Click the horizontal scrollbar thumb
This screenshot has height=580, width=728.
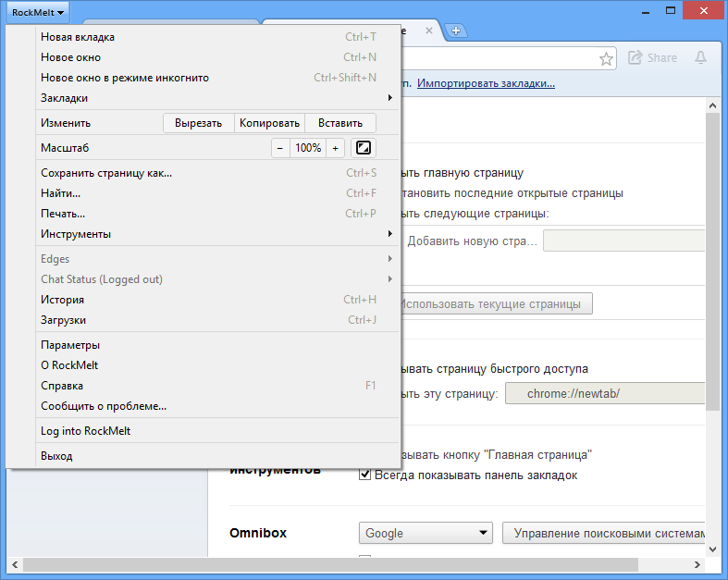pos(330,564)
